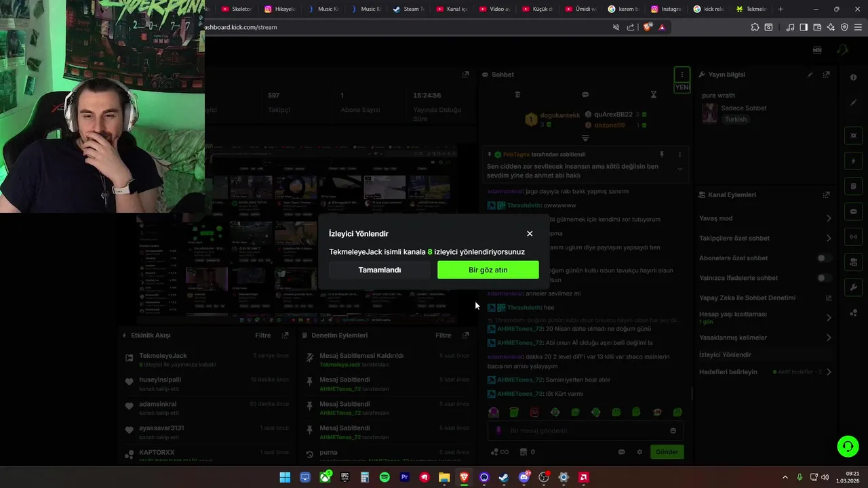Click the Gönder send button
Viewport: 868px width, 488px height.
point(667,452)
